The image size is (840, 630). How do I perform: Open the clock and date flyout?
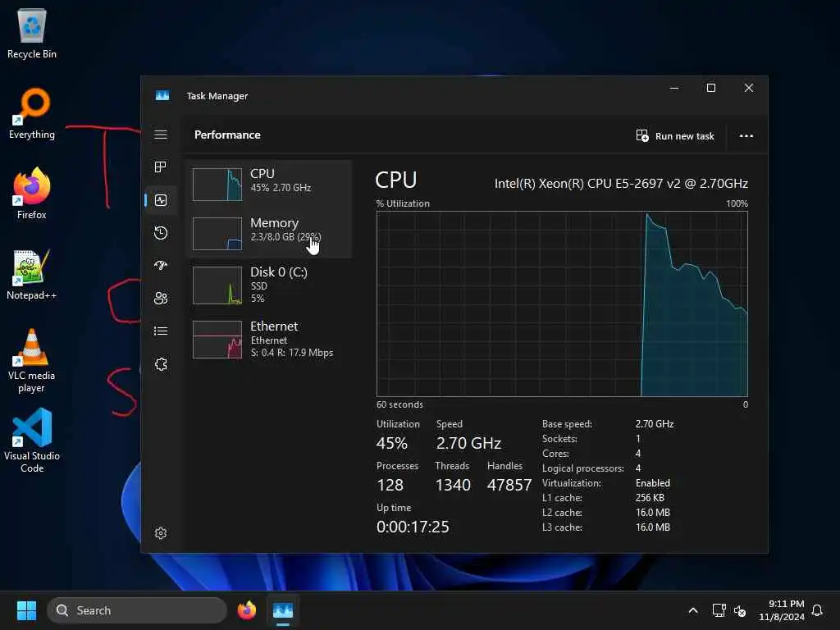point(782,610)
